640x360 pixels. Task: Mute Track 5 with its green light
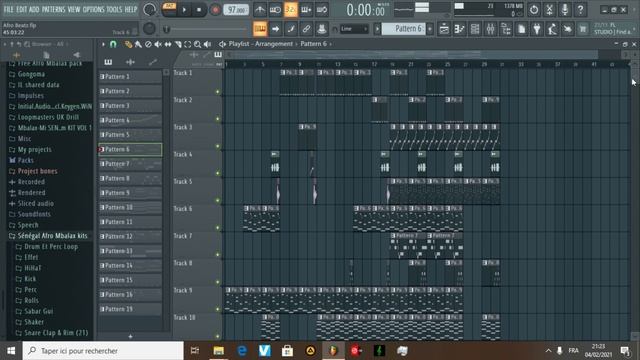(x=218, y=200)
